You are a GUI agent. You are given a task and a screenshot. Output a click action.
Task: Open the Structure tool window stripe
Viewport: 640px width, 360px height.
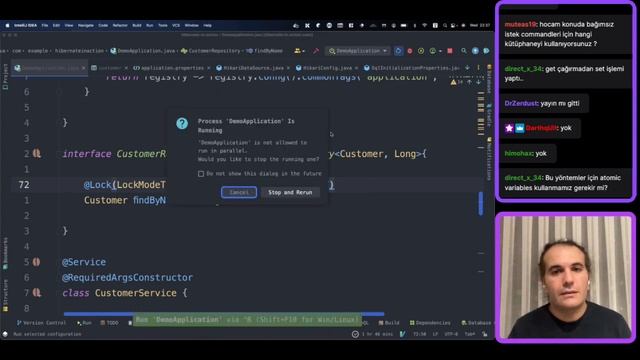5,296
